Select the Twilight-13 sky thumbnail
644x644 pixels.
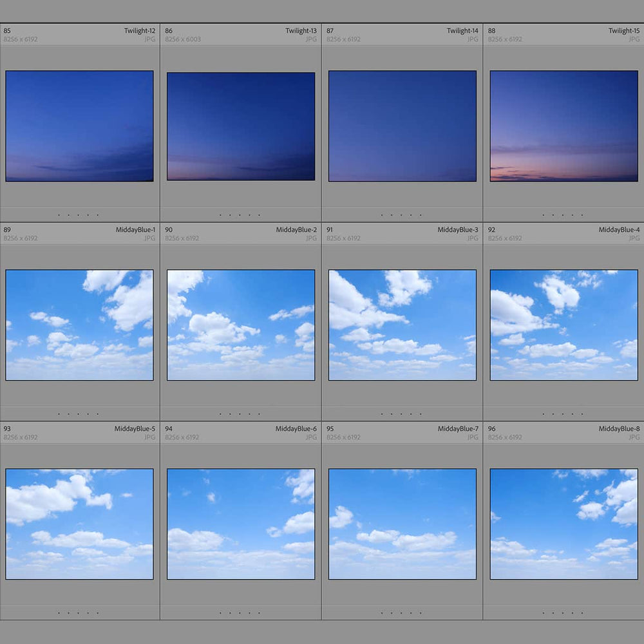coord(241,126)
